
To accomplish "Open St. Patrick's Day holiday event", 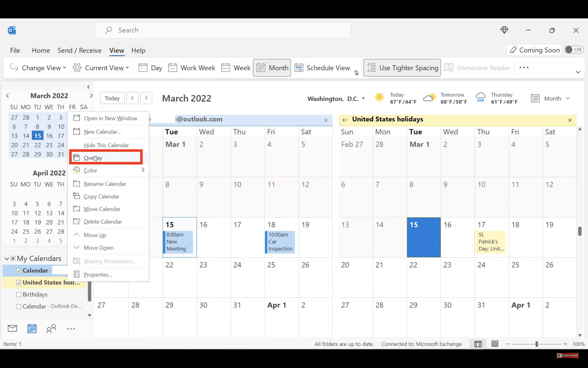I will coord(490,242).
